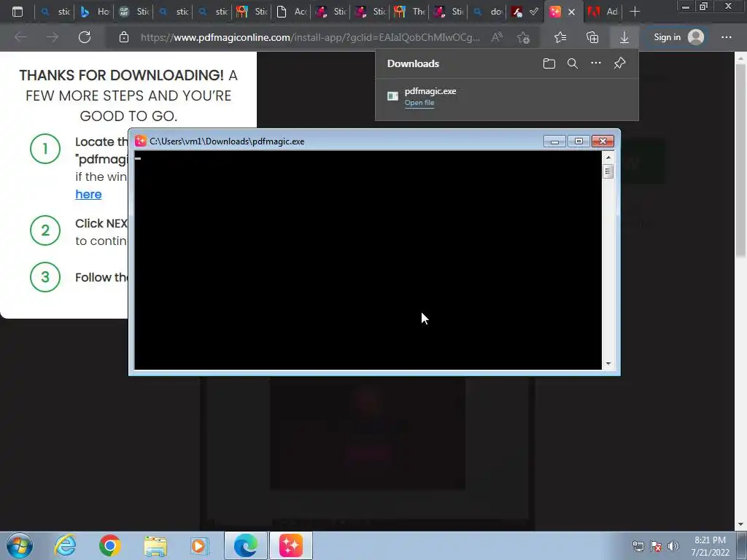Pin the Downloads panel
Screen dimensions: 747x560
tap(619, 63)
